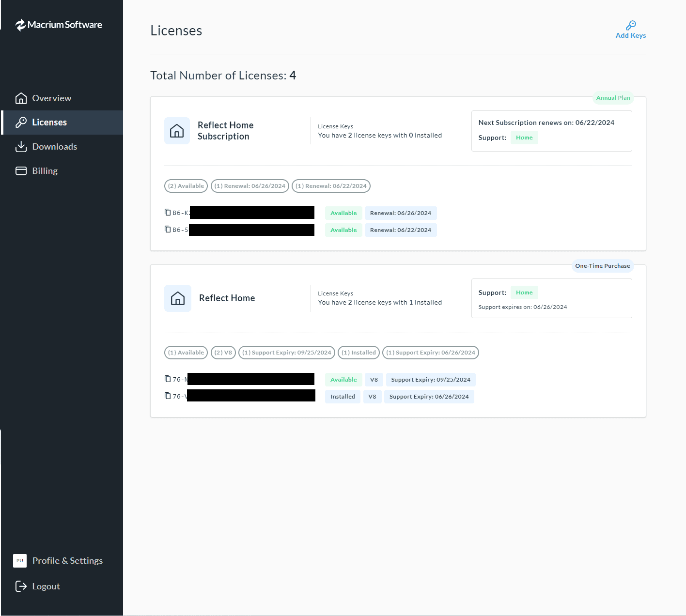Click the Reflect Home product house icon
Screen dimensions: 686x616
pyautogui.click(x=177, y=298)
